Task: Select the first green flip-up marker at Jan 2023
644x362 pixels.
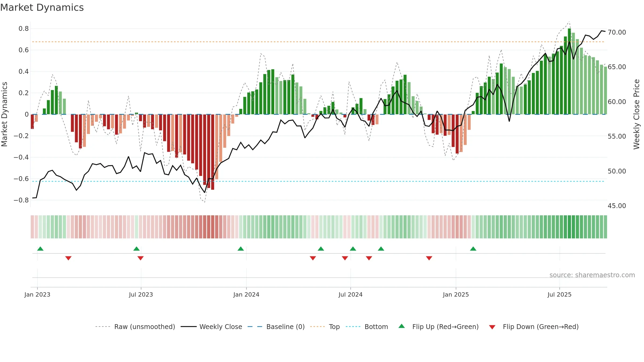Action: tap(40, 249)
